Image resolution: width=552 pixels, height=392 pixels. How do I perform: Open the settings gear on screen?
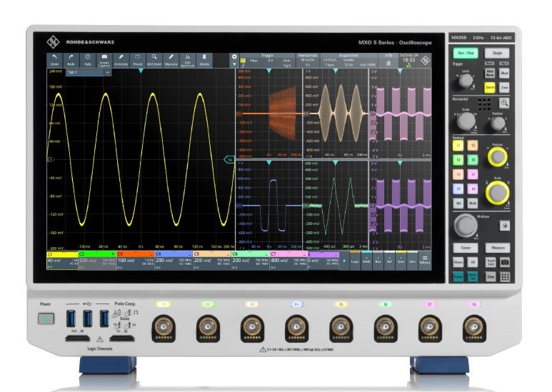(x=234, y=56)
